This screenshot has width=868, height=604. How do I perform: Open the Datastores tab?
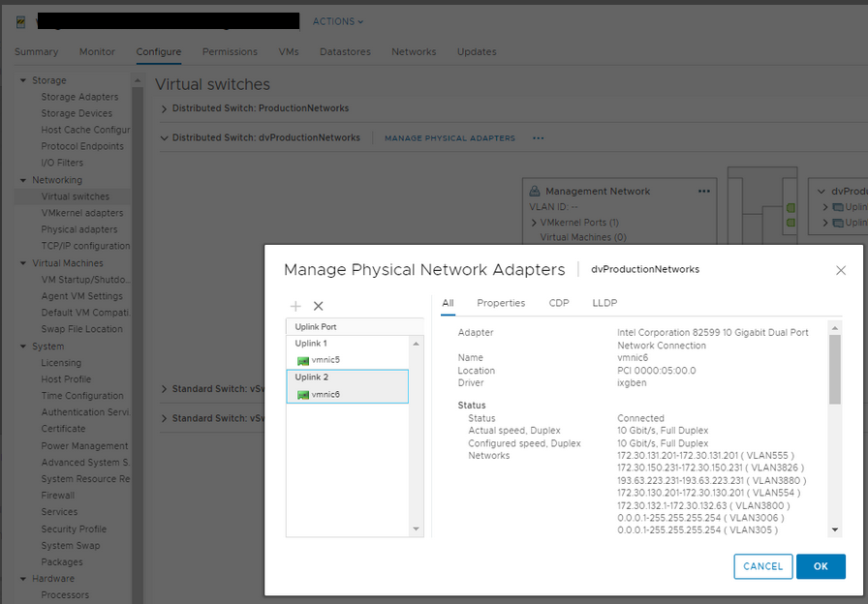pyautogui.click(x=345, y=52)
